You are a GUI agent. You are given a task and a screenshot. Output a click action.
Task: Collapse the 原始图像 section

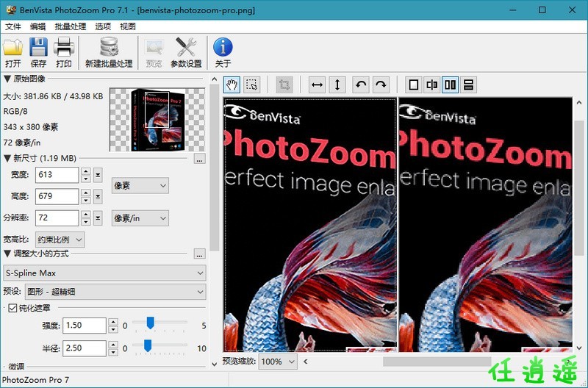[x=7, y=79]
